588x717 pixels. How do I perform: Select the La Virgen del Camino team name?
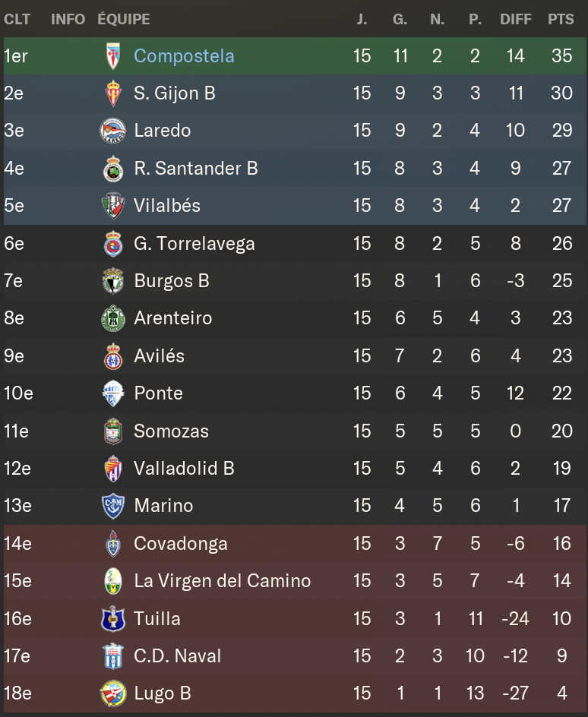222,581
